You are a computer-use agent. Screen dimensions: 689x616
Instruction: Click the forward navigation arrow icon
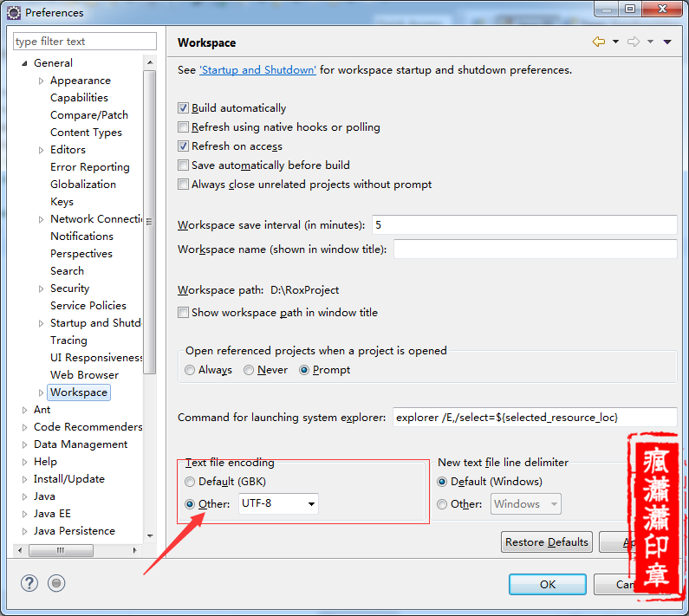[x=634, y=42]
